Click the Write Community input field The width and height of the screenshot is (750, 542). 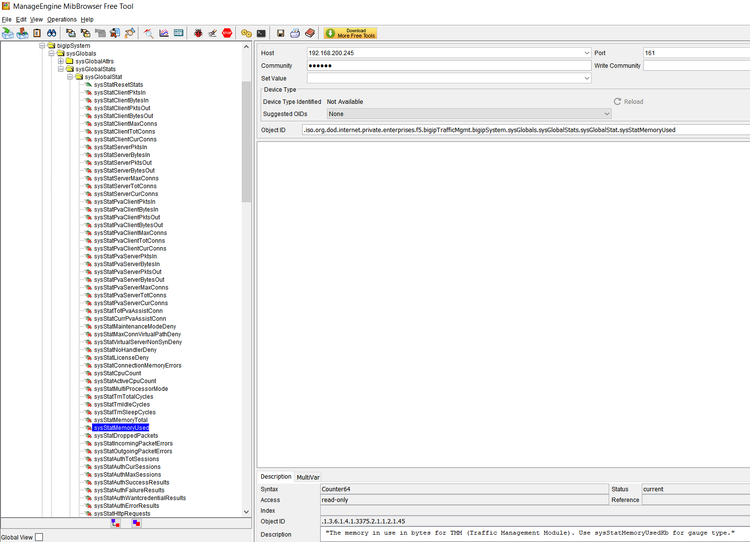696,66
